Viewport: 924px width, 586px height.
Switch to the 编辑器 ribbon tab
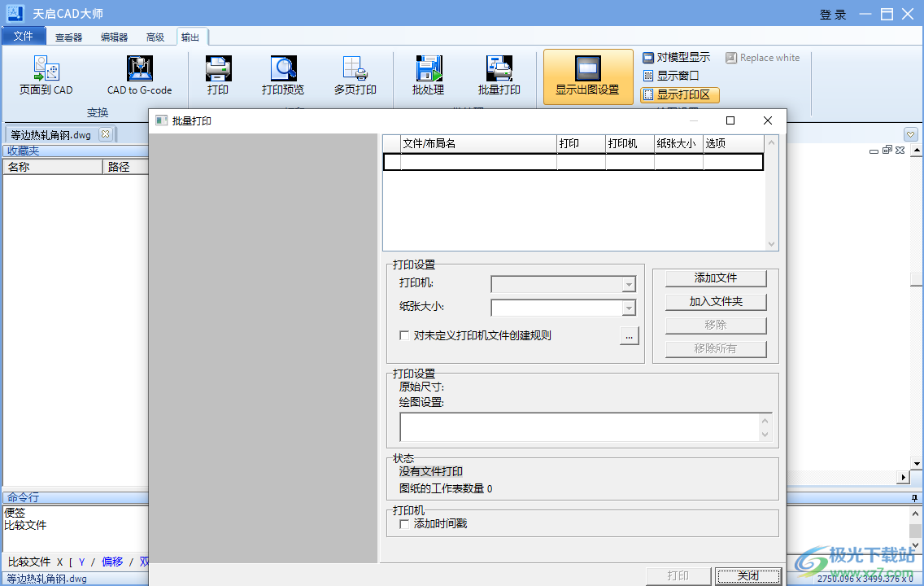pyautogui.click(x=115, y=37)
